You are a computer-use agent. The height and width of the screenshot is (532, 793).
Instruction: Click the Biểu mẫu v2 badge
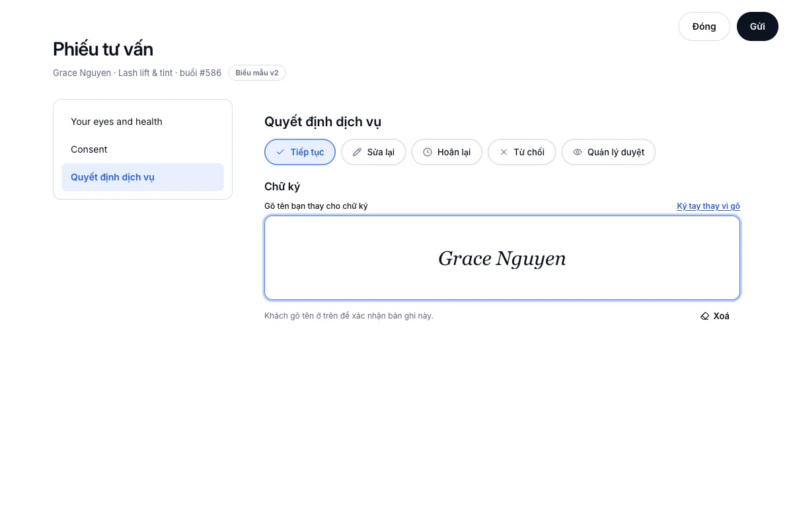[257, 73]
